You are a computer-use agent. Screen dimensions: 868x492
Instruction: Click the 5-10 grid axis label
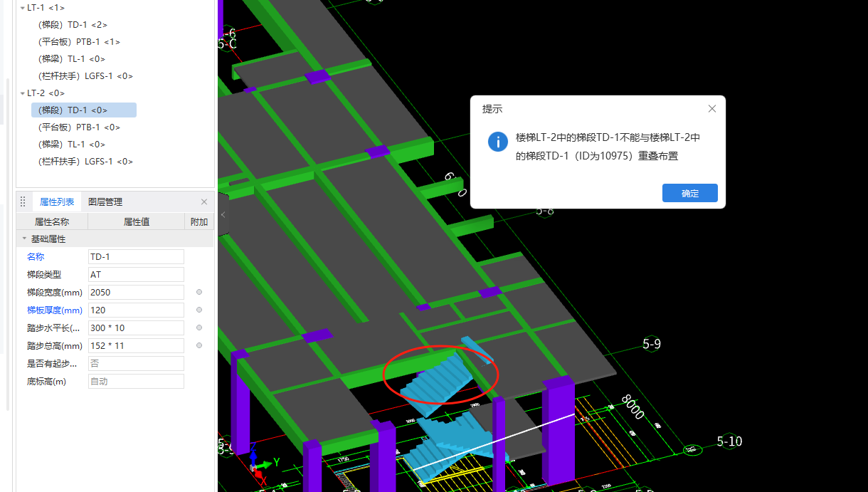tap(729, 441)
